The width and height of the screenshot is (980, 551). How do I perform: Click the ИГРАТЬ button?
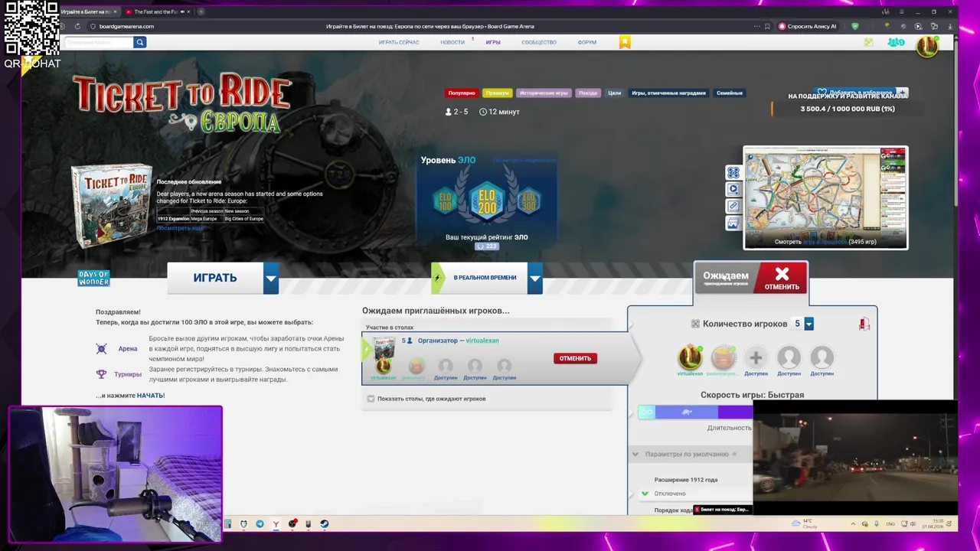coord(215,278)
